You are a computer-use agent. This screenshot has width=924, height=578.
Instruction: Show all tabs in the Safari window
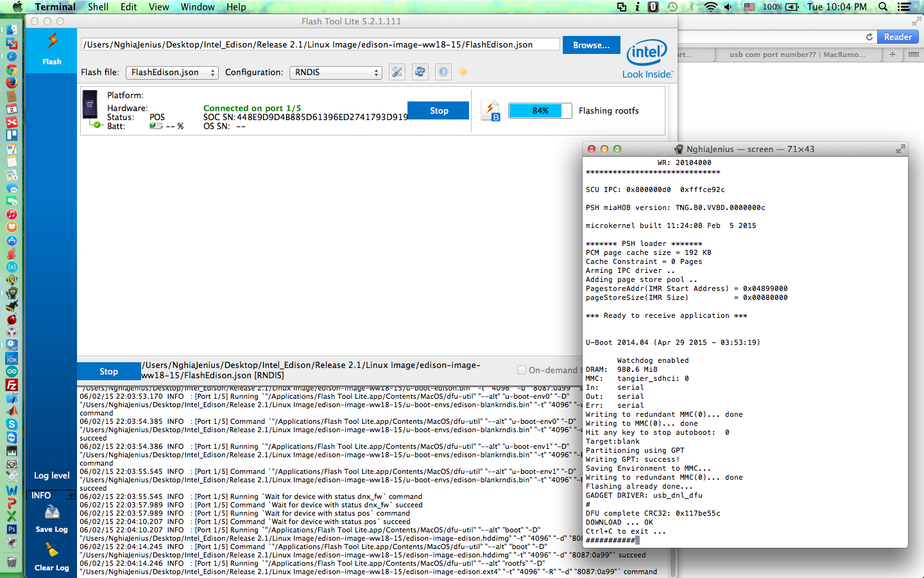(x=913, y=55)
